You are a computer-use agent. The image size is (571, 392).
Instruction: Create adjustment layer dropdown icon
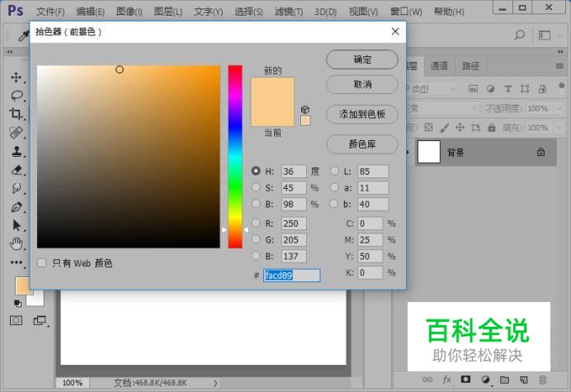click(x=486, y=380)
